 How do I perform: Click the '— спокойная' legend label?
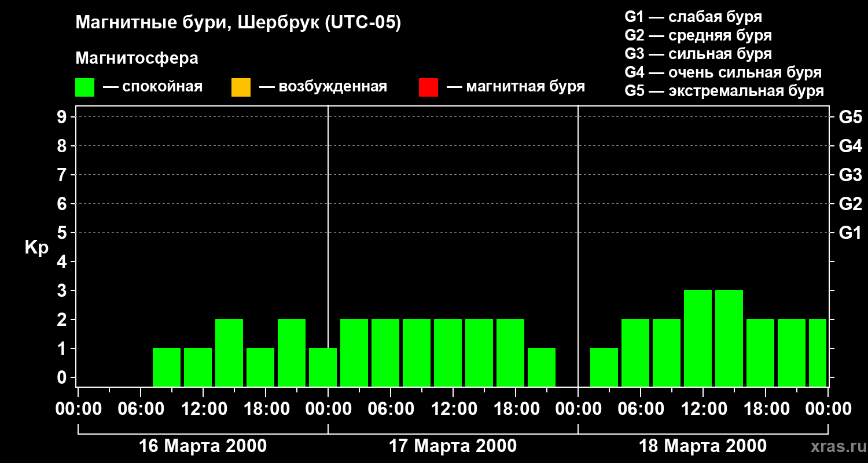pos(153,87)
